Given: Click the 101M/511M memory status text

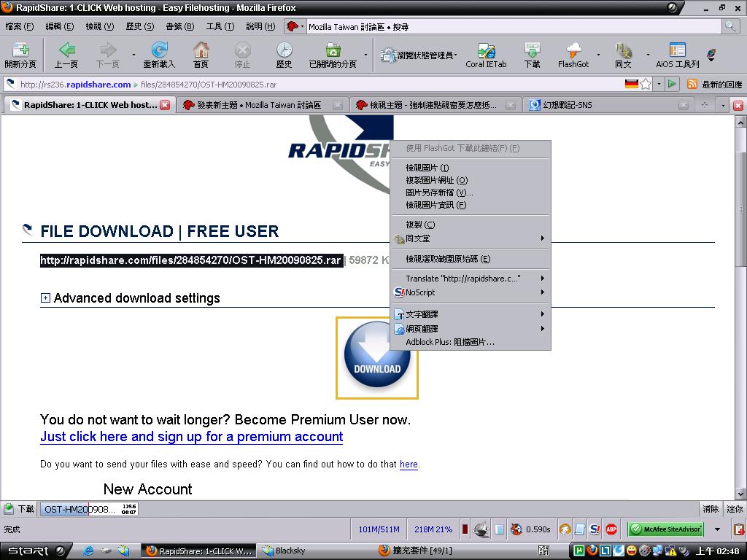Looking at the screenshot, I should [379, 529].
